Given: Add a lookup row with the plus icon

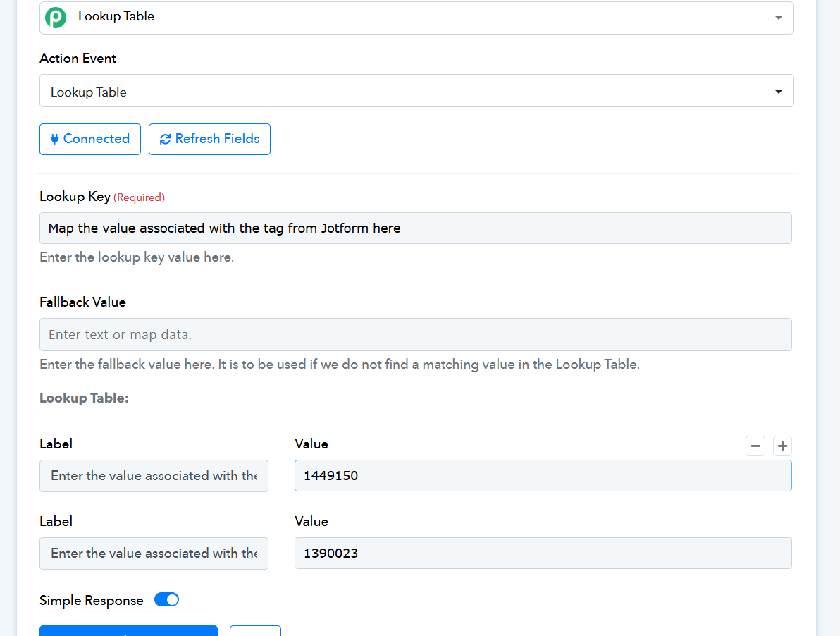Looking at the screenshot, I should click(782, 446).
